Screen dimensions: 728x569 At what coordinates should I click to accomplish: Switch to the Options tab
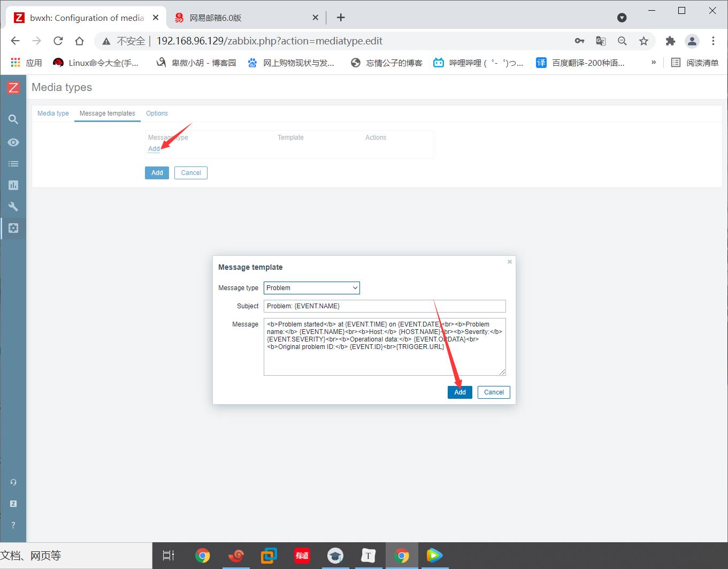pos(157,113)
